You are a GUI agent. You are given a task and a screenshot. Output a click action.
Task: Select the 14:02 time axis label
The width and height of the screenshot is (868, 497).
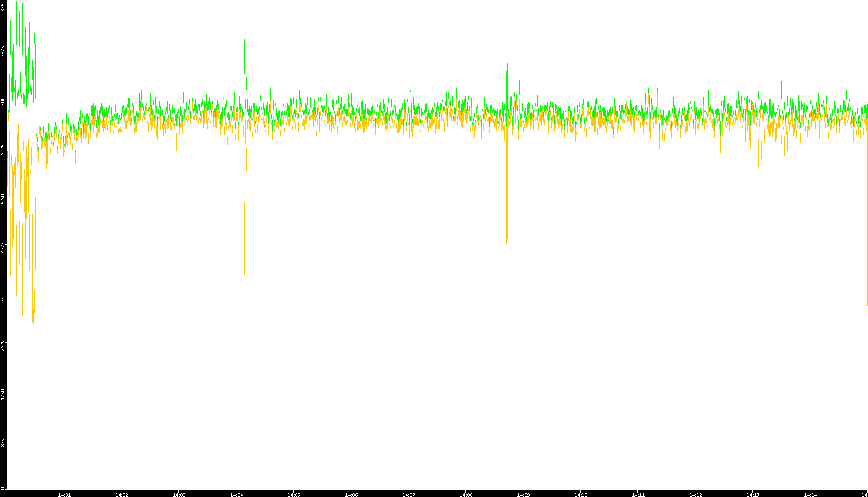121,495
